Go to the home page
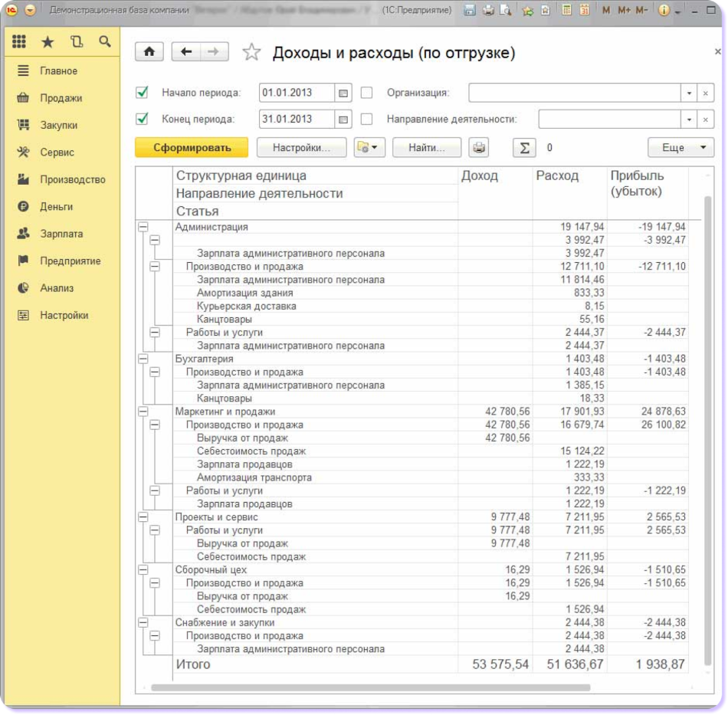Viewport: 728px width, 715px height. click(149, 52)
